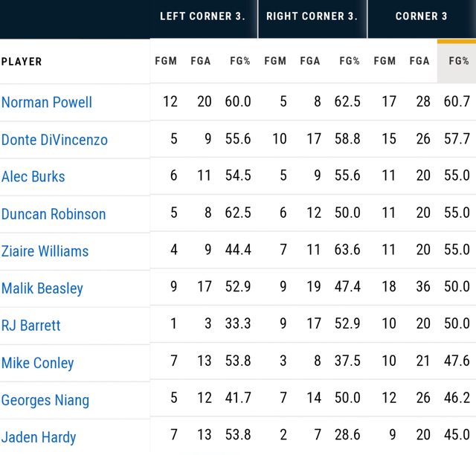
Task: Click the highlighted Corner 3 FG% header
Action: [457, 61]
